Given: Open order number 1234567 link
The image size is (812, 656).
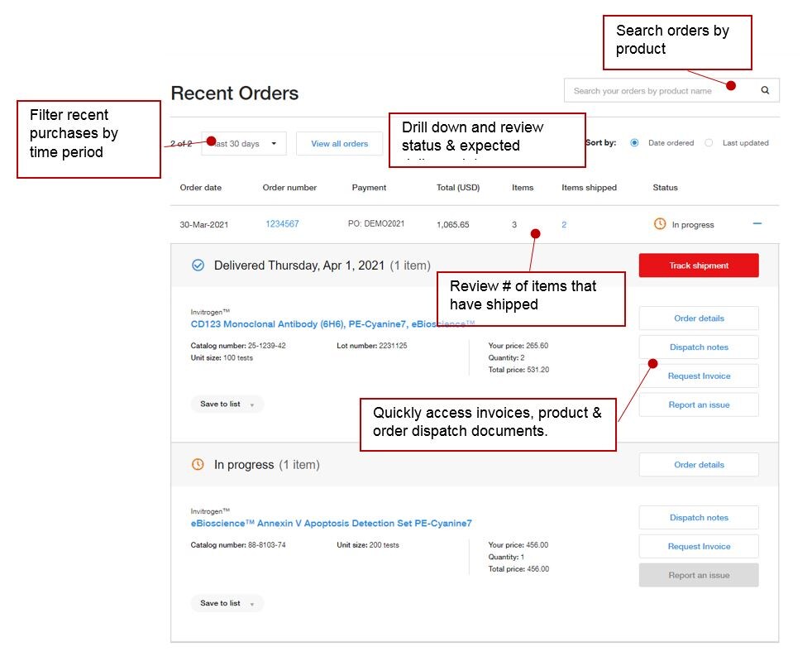Looking at the screenshot, I should click(282, 224).
